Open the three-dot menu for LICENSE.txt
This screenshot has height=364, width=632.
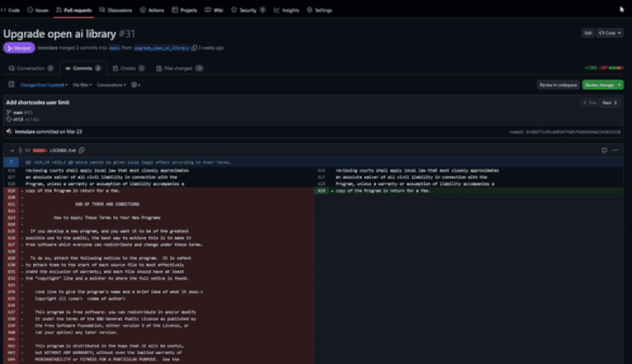click(x=618, y=151)
